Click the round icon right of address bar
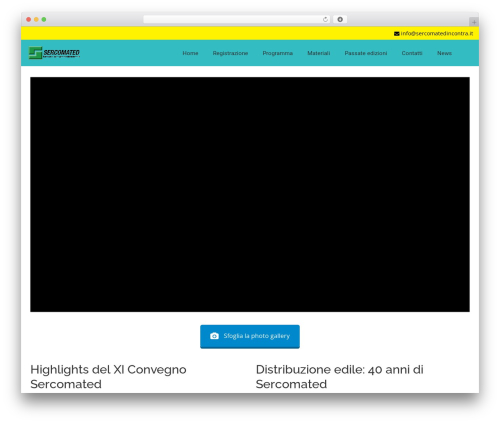The width and height of the screenshot is (500, 423). tap(340, 19)
